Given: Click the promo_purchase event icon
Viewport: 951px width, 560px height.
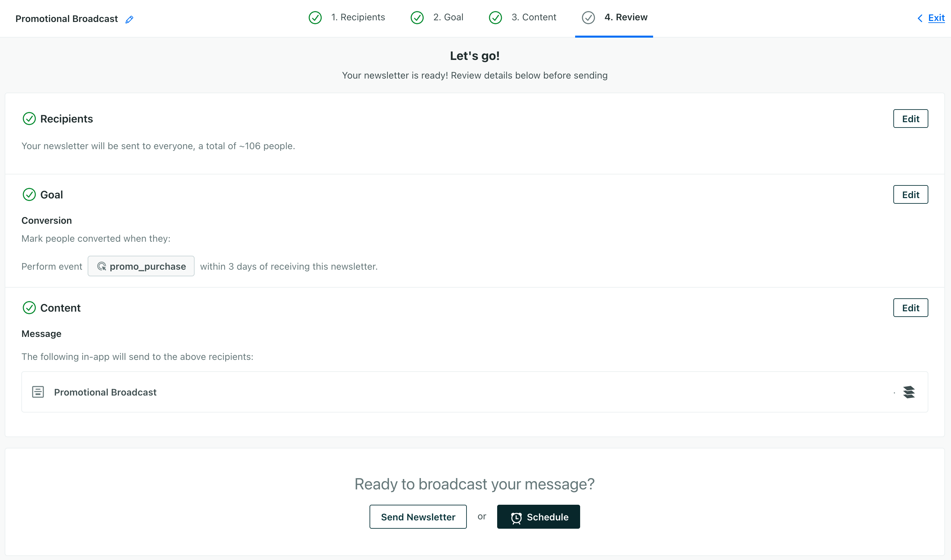Looking at the screenshot, I should click(x=101, y=266).
